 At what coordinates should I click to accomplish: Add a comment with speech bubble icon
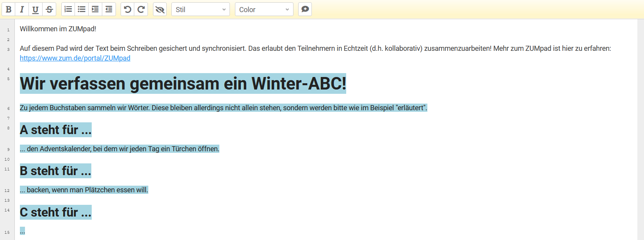[305, 9]
